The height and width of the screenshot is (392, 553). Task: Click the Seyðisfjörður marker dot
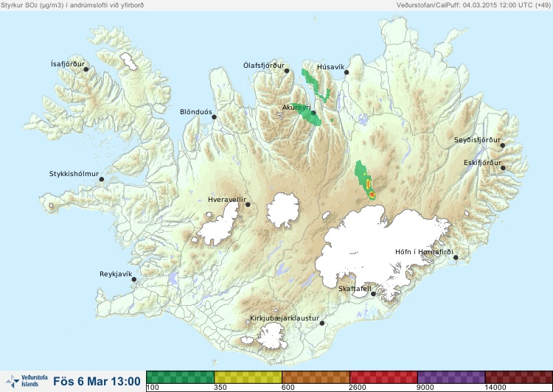[503, 145]
